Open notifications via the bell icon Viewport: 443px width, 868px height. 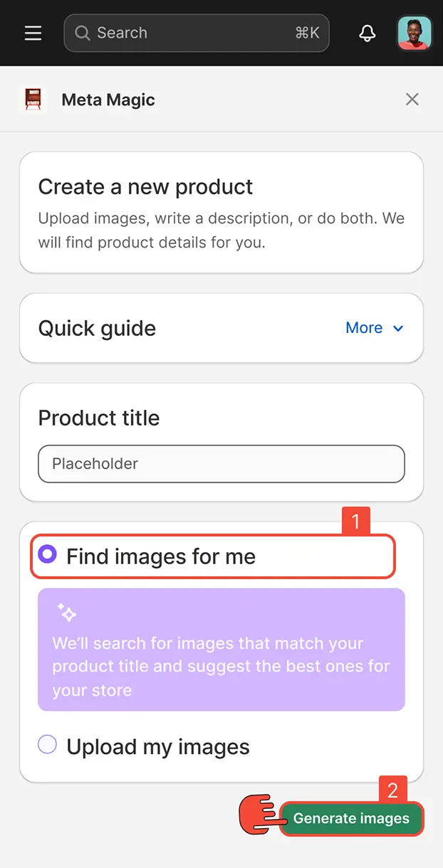click(368, 33)
